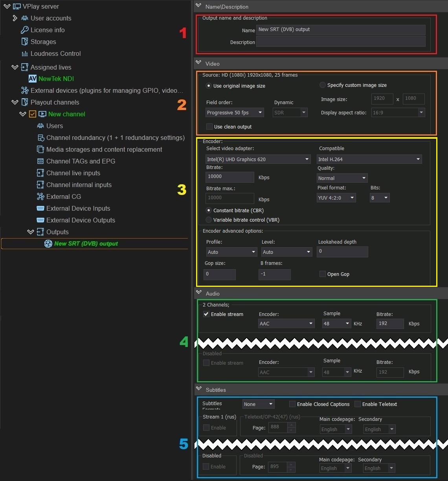
Task: Click the Channel redundancy icon
Action: [40, 138]
